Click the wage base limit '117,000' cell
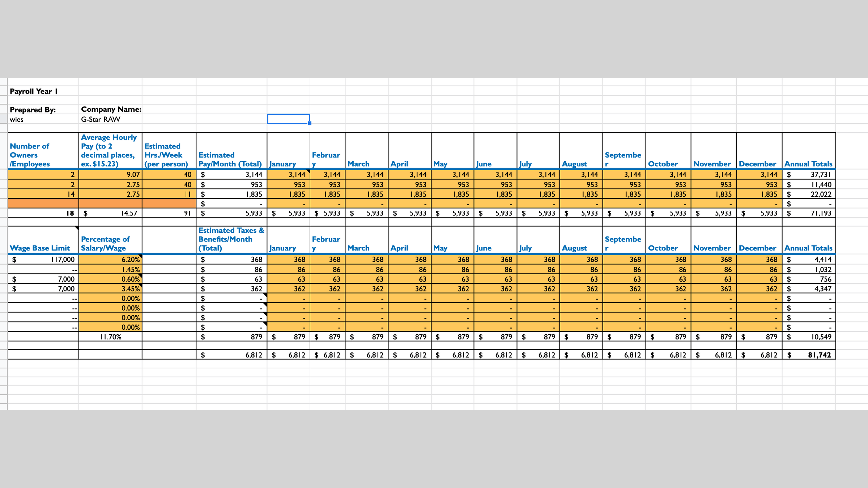 (43, 260)
